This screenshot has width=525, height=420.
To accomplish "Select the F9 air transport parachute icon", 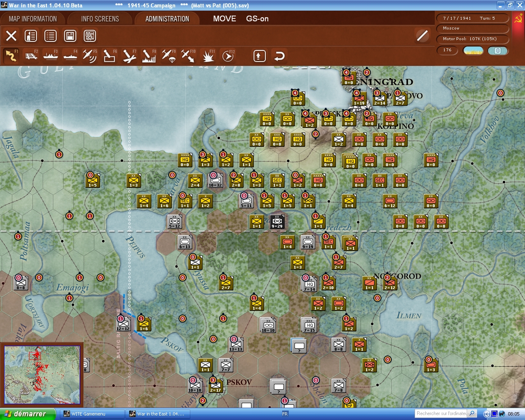I will (x=169, y=56).
